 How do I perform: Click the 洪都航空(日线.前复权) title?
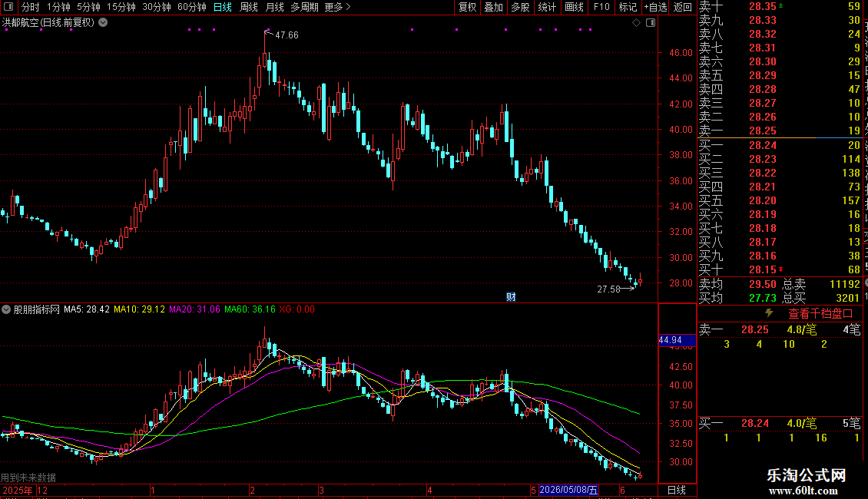48,23
